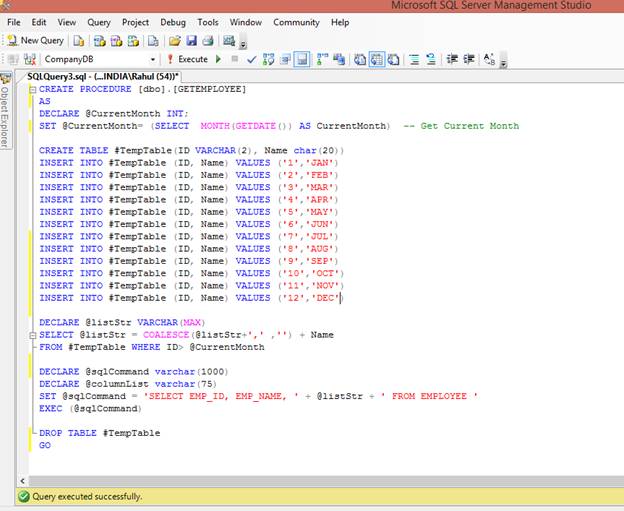Click the 'JAN' value in the INSERT
This screenshot has height=511, width=624.
[x=319, y=163]
